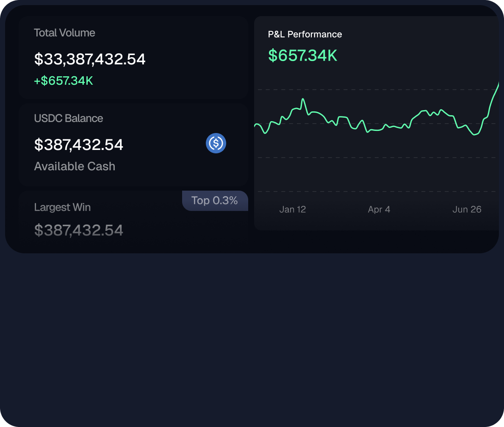504x427 pixels.
Task: Click the Largest Win label
Action: click(x=62, y=207)
